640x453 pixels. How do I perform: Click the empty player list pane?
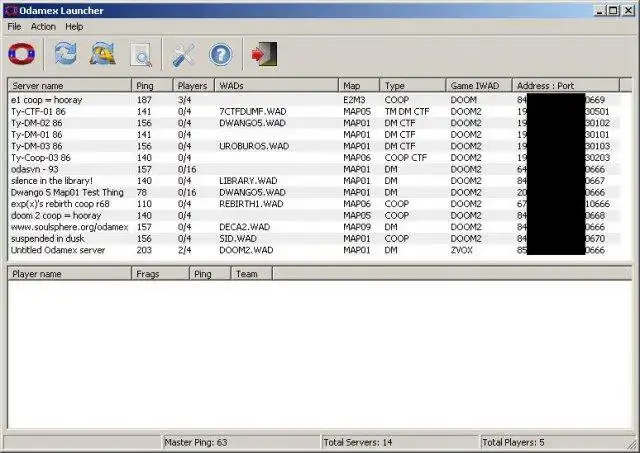coord(320,354)
